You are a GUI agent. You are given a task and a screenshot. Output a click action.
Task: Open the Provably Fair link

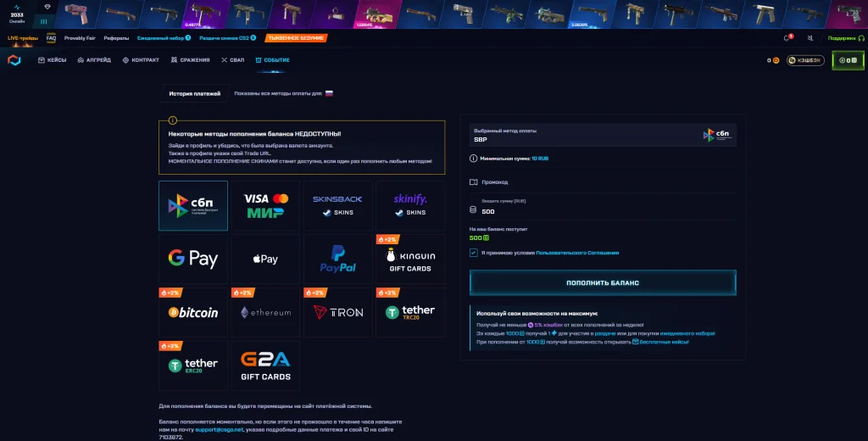coord(80,38)
